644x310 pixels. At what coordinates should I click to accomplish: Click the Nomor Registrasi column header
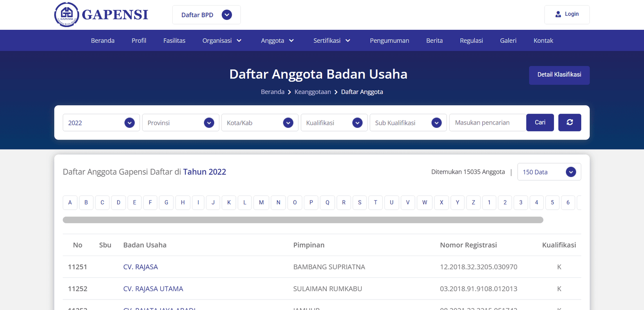coord(469,245)
